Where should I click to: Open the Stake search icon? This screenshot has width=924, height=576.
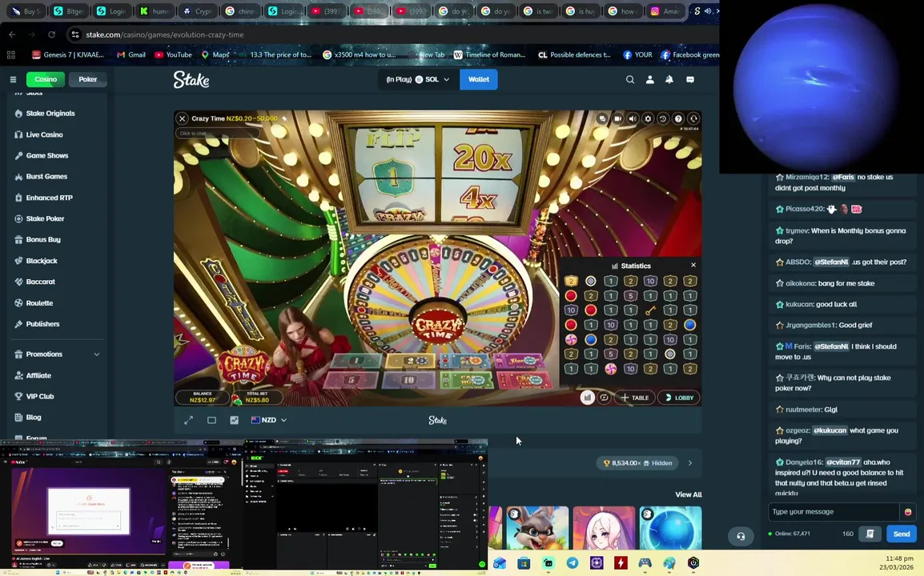pos(630,79)
